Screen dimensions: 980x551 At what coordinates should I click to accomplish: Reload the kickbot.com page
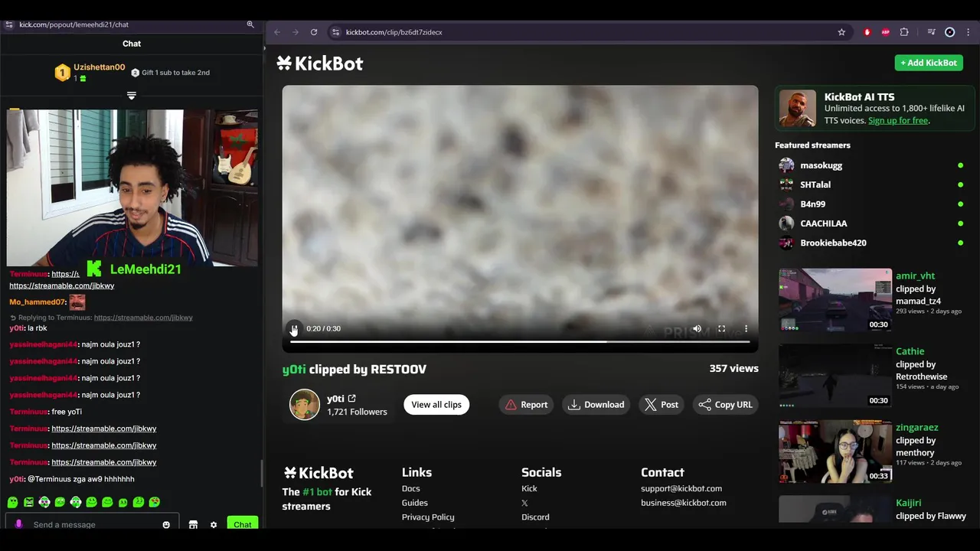click(x=314, y=32)
